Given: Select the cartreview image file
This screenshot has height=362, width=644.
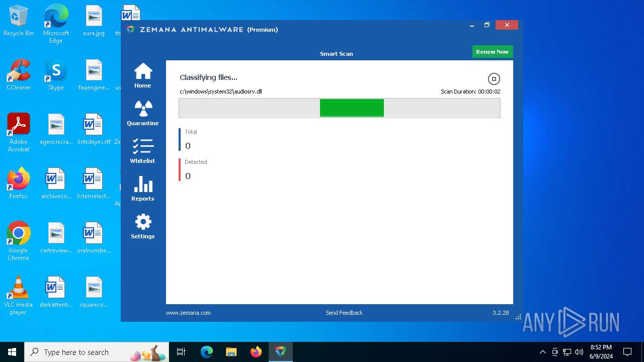Looking at the screenshot, I should (56, 238).
